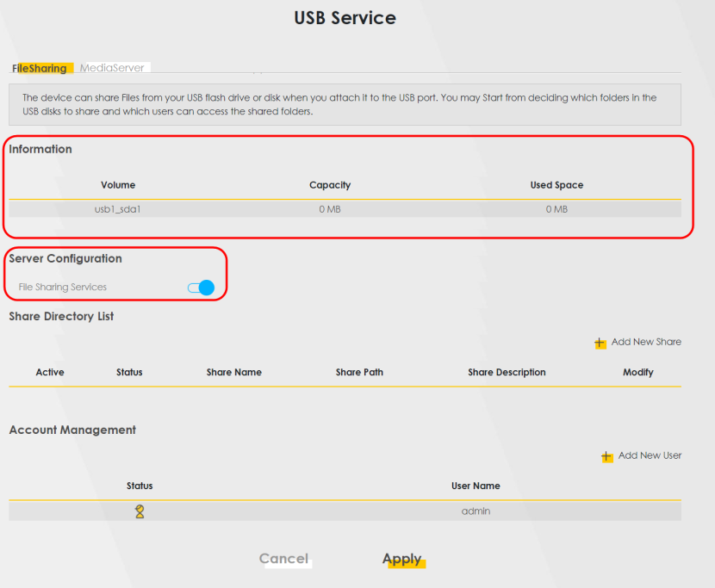Viewport: 715px width, 588px height.
Task: Toggle the File Sharing Services switch
Action: [x=201, y=288]
